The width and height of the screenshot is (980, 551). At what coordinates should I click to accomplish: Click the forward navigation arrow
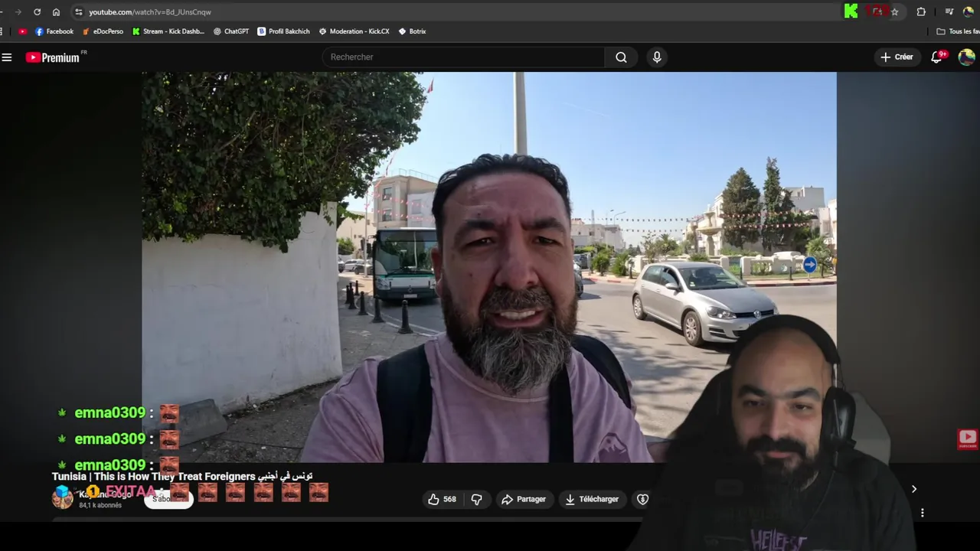[x=18, y=11]
